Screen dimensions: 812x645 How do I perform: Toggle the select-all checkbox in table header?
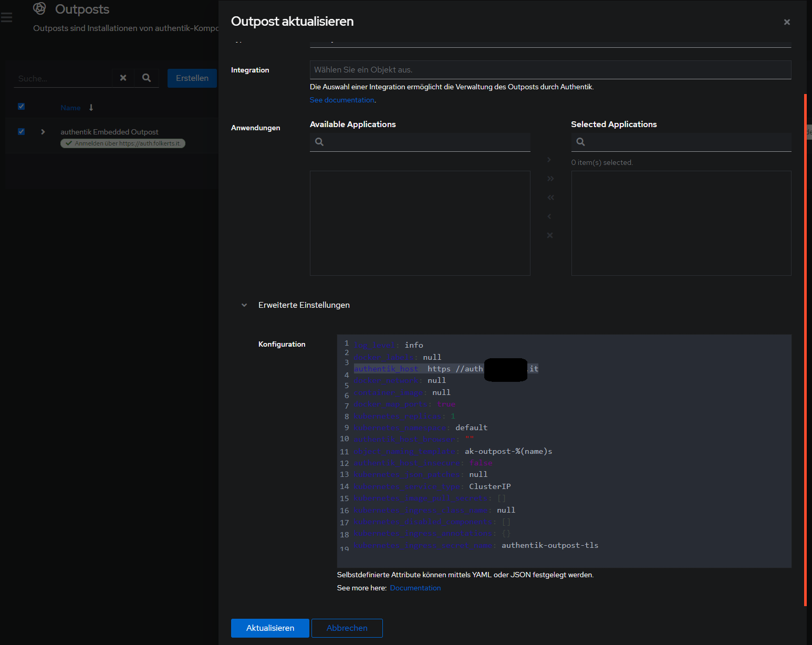[22, 107]
